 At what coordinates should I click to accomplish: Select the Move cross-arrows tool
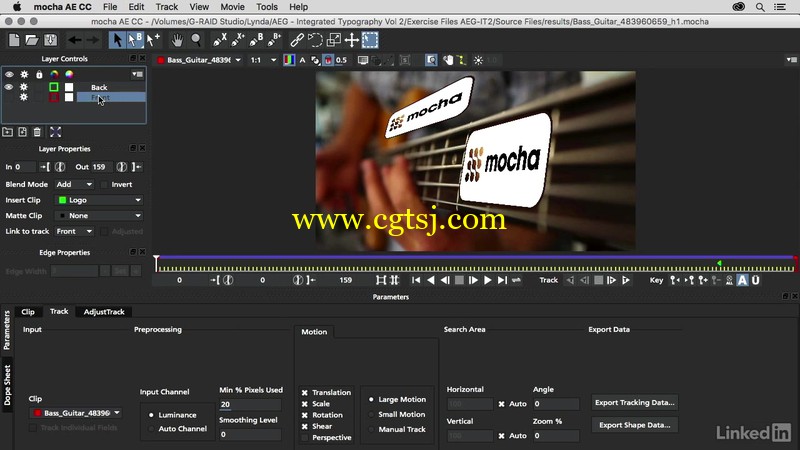click(x=352, y=40)
